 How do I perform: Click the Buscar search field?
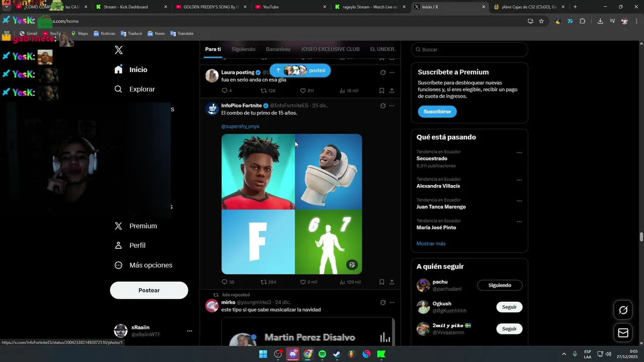pyautogui.click(x=469, y=50)
